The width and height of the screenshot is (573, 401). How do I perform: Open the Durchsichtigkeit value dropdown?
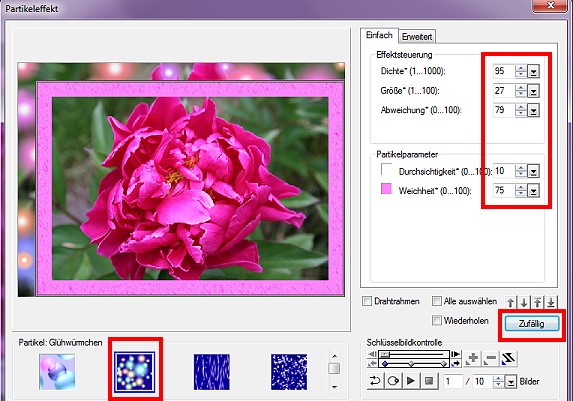point(534,171)
